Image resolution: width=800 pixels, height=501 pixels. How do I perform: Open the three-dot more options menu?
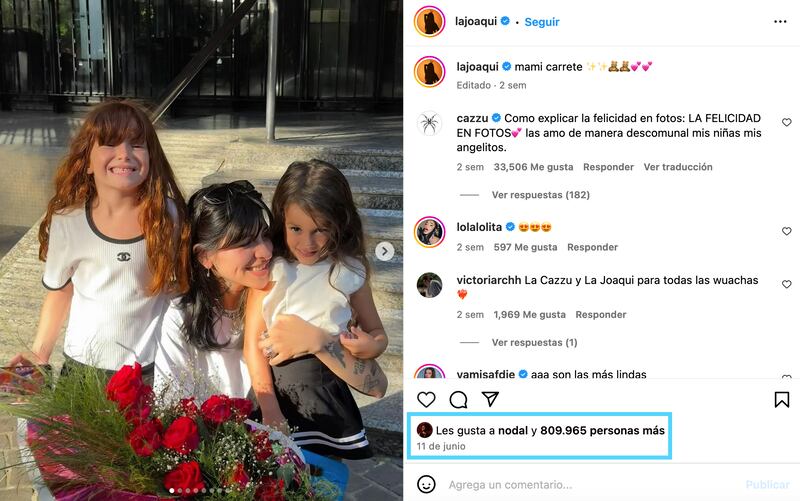780,21
